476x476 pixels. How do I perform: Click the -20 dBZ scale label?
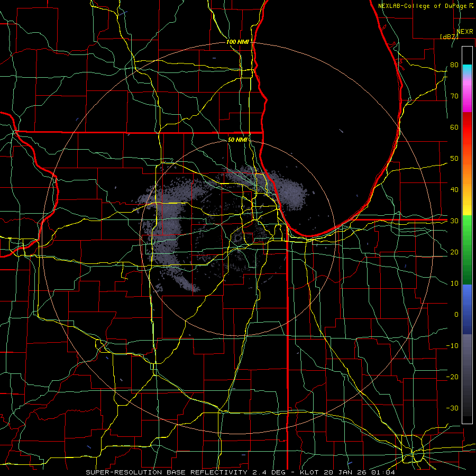(452, 377)
